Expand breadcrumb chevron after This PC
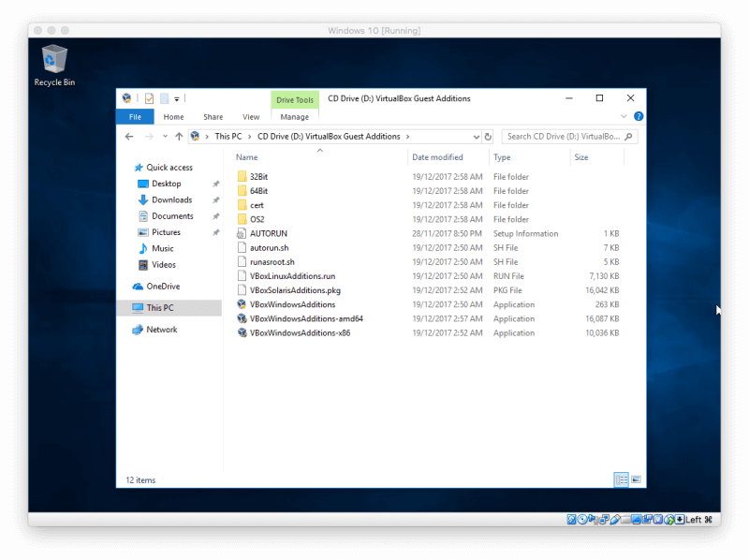Viewport: 749px width, 560px height. (249, 137)
